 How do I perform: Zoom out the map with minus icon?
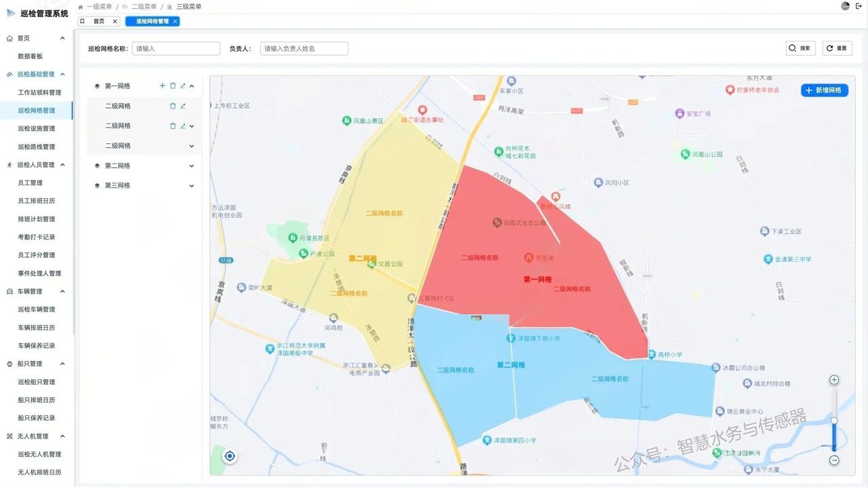(x=834, y=460)
